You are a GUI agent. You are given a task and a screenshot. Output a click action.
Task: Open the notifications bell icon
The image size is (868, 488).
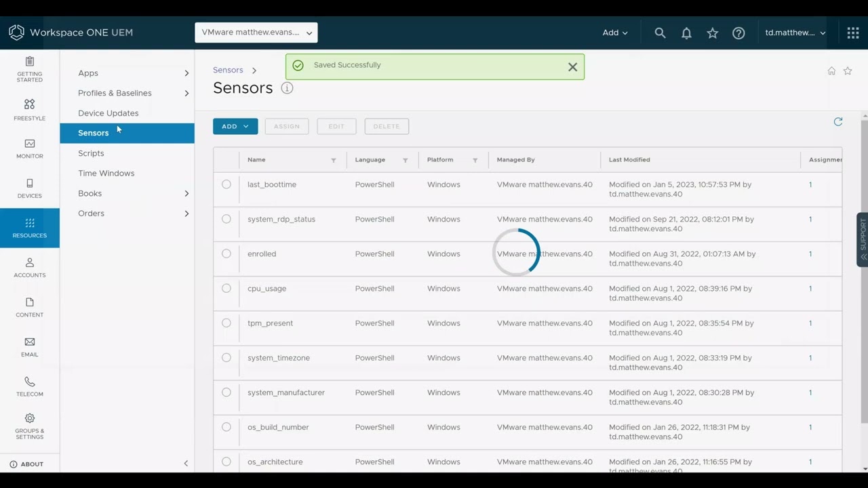click(x=686, y=33)
